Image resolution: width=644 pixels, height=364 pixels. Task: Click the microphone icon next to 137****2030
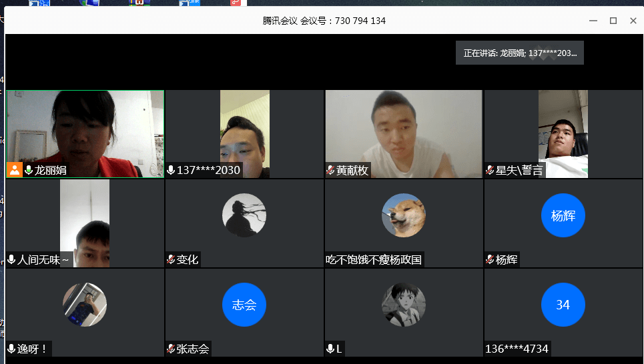coord(171,170)
